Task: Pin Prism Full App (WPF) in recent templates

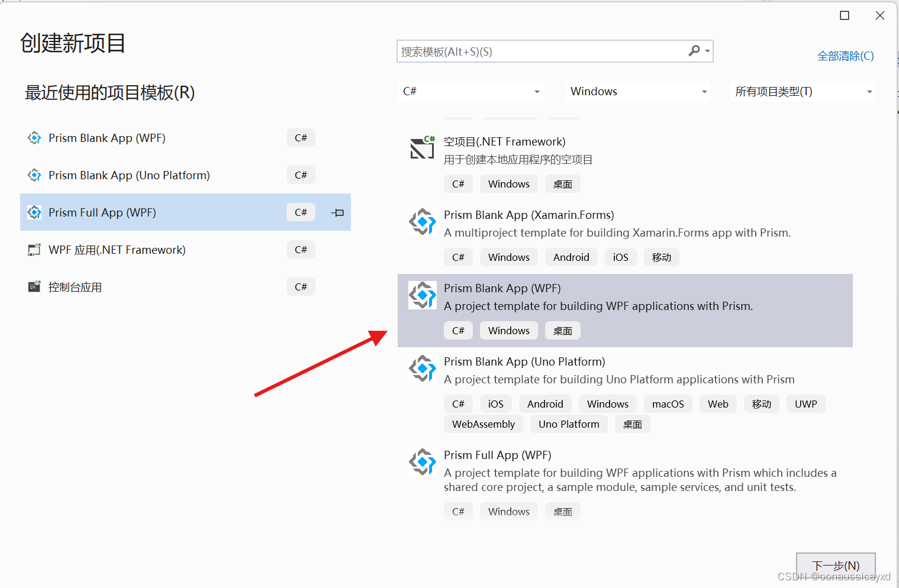Action: click(x=338, y=212)
